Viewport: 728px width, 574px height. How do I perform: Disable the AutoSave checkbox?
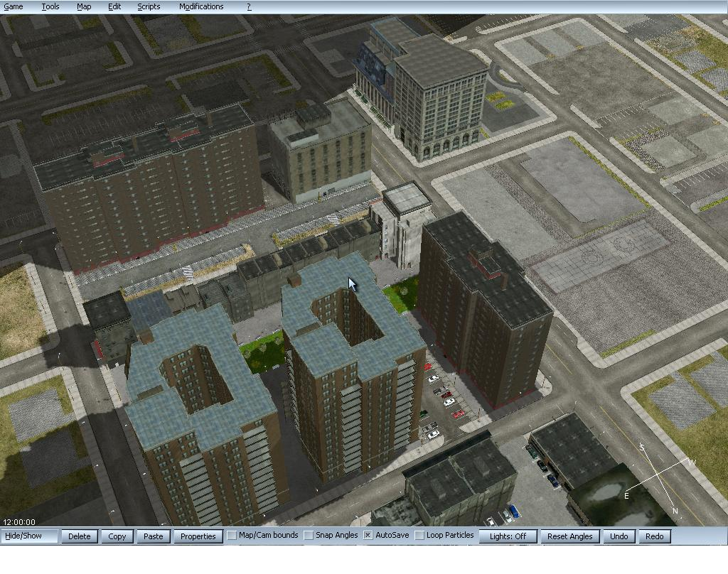tap(368, 536)
